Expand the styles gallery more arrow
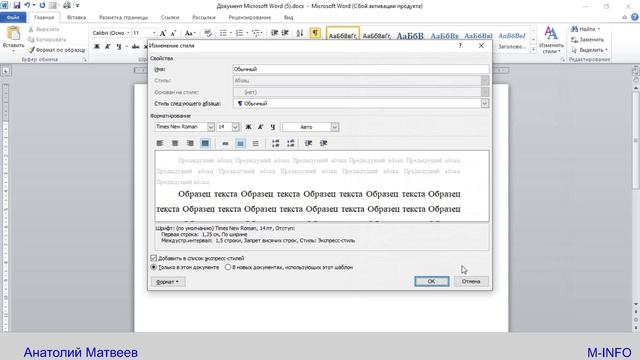 tap(533, 49)
